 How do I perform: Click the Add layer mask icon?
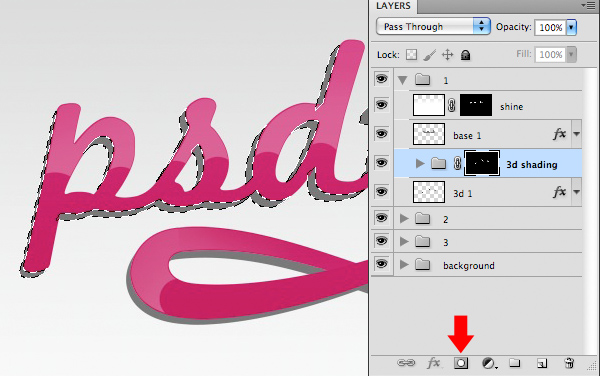[x=461, y=363]
